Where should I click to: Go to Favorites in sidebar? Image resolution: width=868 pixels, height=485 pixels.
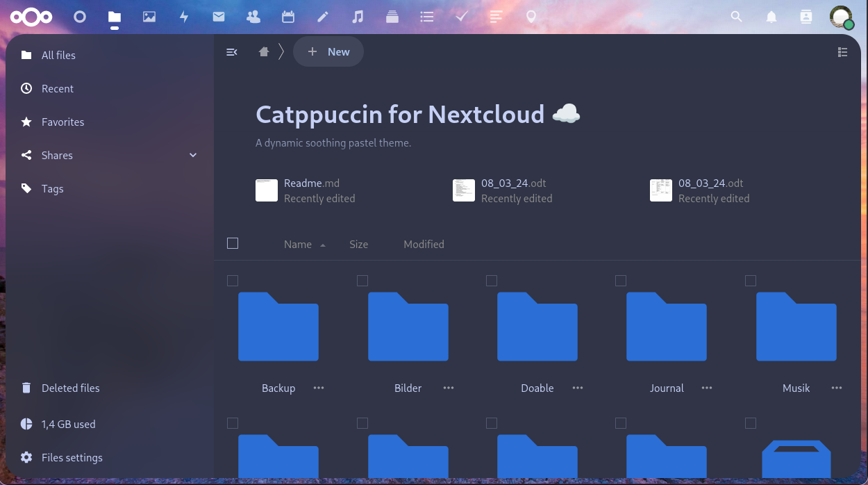point(62,122)
